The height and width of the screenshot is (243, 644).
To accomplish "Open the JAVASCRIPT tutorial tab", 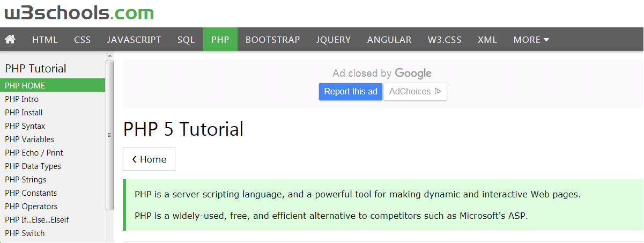I will (134, 39).
